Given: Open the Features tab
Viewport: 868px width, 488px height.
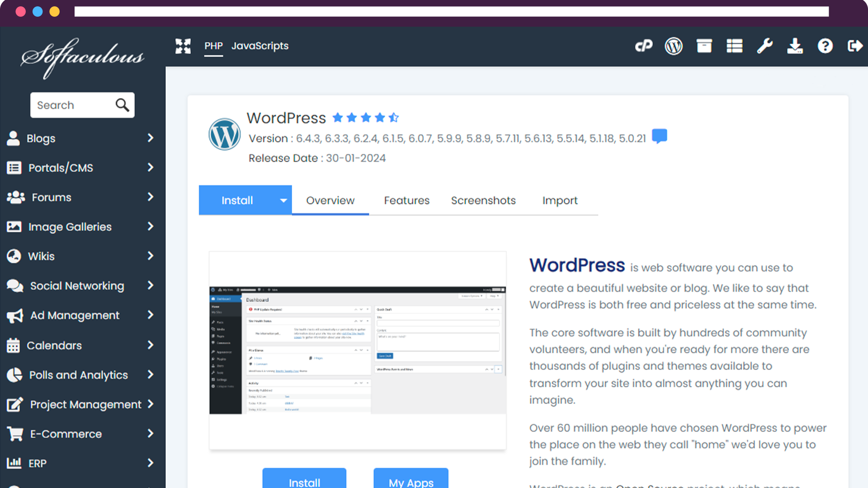Looking at the screenshot, I should pyautogui.click(x=406, y=200).
